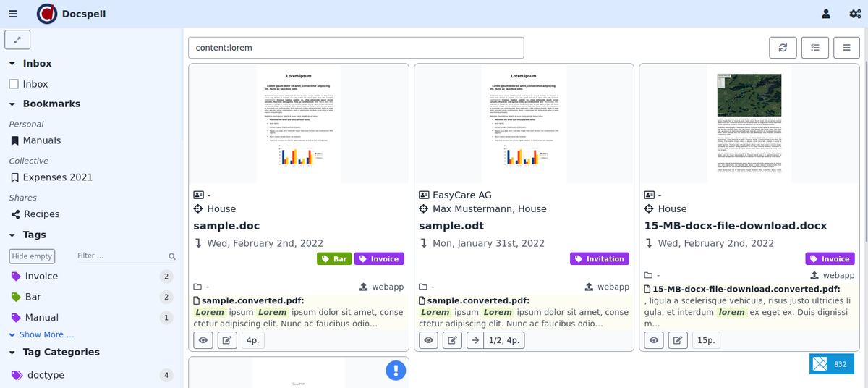868x388 pixels.
Task: Click the search field containing content:lorem
Action: [x=355, y=48]
